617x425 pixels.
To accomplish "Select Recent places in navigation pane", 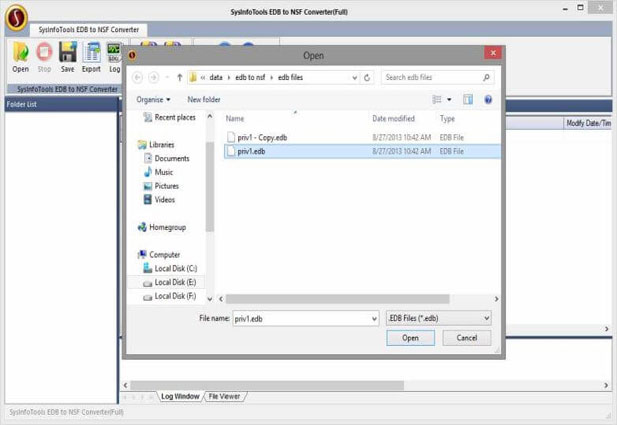I will [170, 117].
